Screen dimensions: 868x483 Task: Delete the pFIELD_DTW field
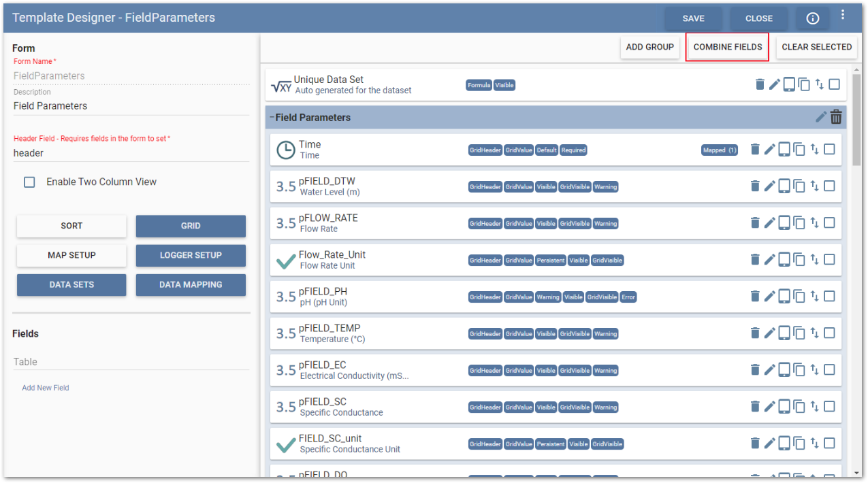[755, 186]
